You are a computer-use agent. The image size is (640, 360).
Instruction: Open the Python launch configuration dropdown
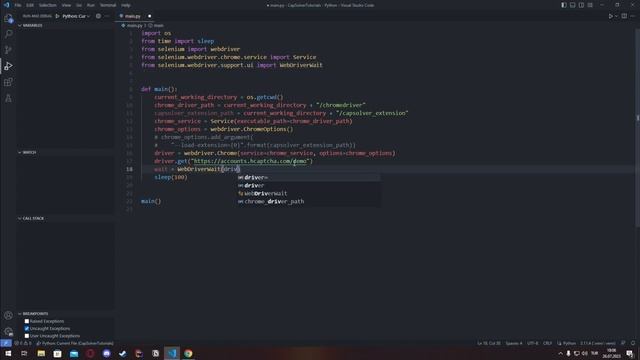pyautogui.click(x=76, y=16)
